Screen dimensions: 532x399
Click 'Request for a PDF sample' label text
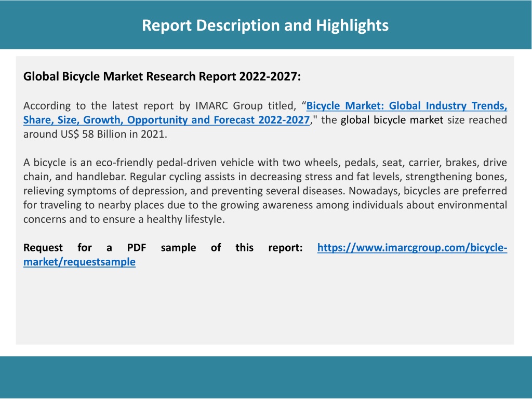tap(110, 248)
